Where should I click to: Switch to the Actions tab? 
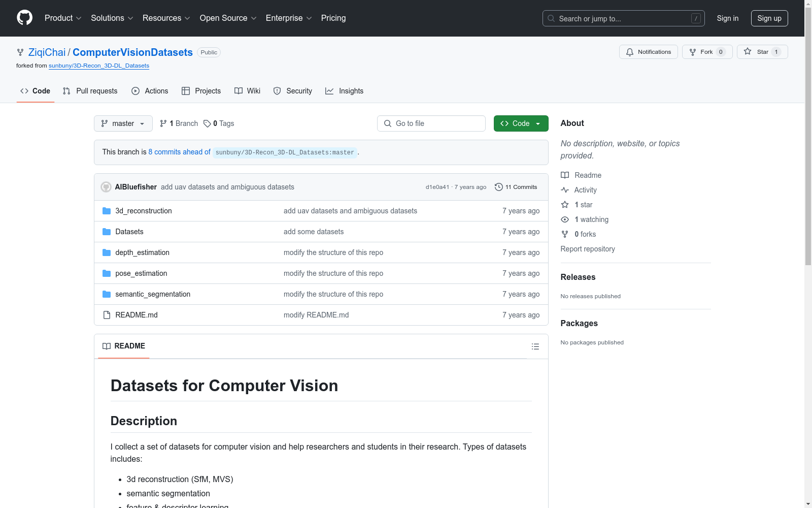(x=150, y=91)
